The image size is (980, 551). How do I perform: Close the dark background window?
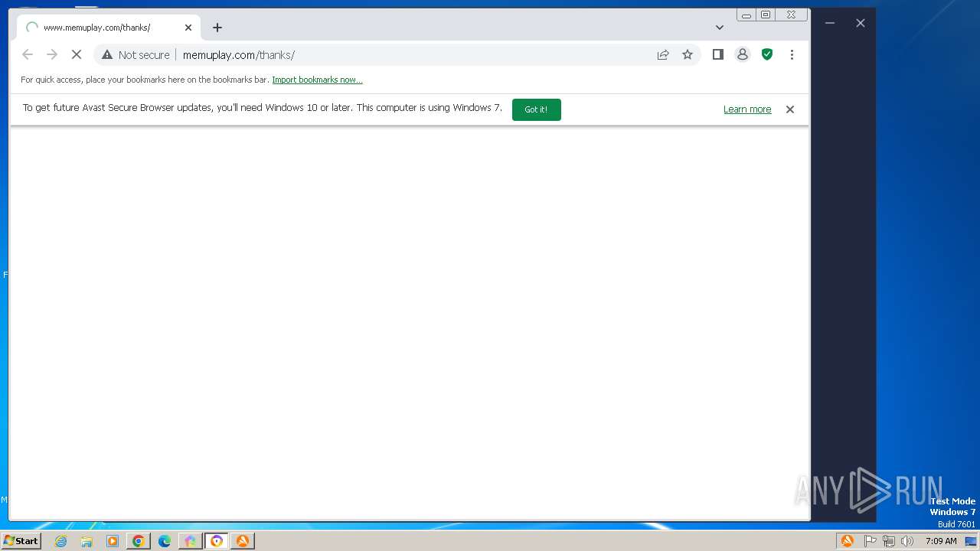861,23
